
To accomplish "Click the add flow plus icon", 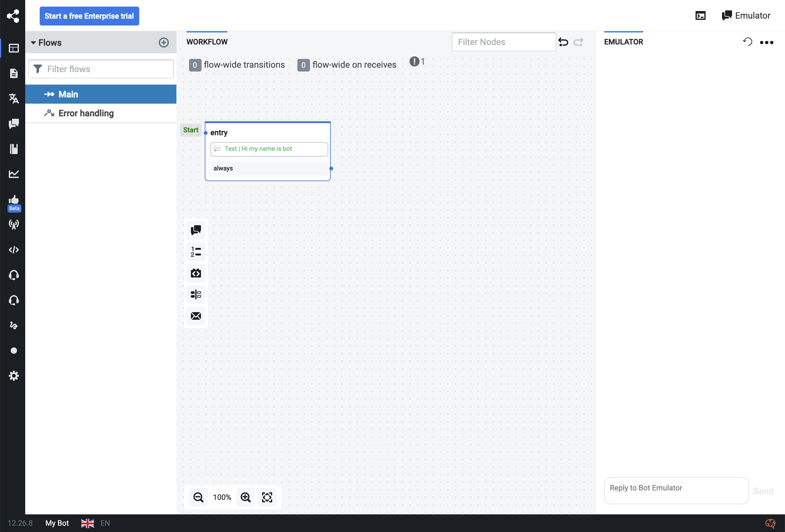I will (x=163, y=43).
